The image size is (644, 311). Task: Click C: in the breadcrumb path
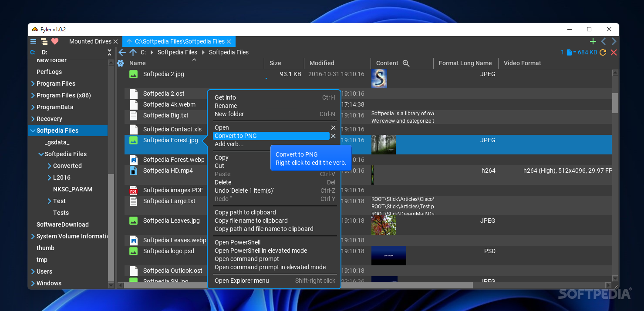(x=143, y=52)
